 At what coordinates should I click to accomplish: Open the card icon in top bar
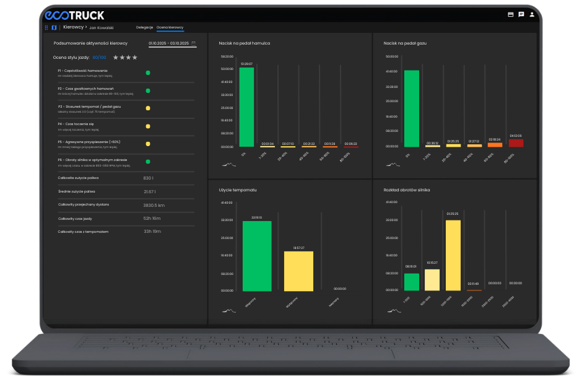(x=511, y=14)
